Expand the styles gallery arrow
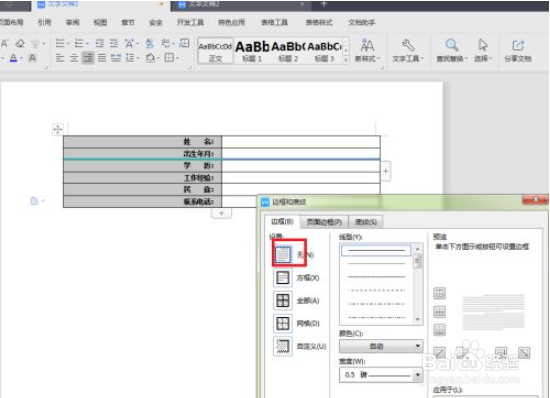This screenshot has width=550, height=398. click(x=346, y=60)
